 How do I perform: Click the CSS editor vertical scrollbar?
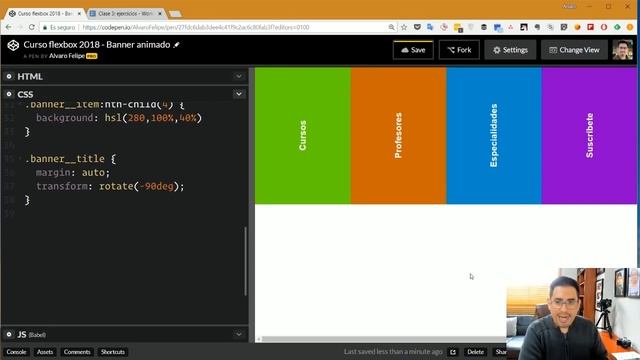tap(245, 261)
